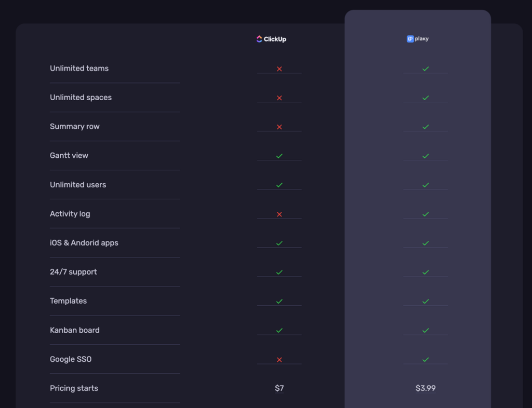Viewport: 532px width, 408px height.
Task: Click ClickUp red cross for Summary row
Action: (279, 127)
